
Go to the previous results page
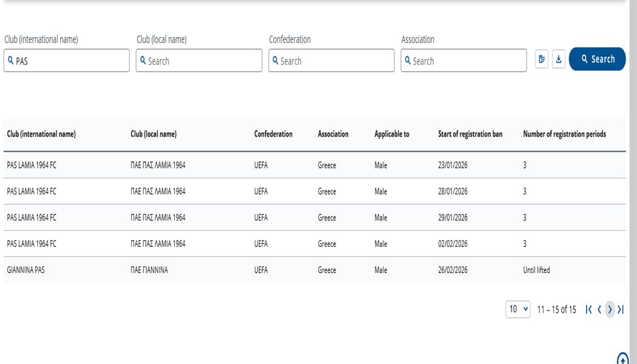599,309
